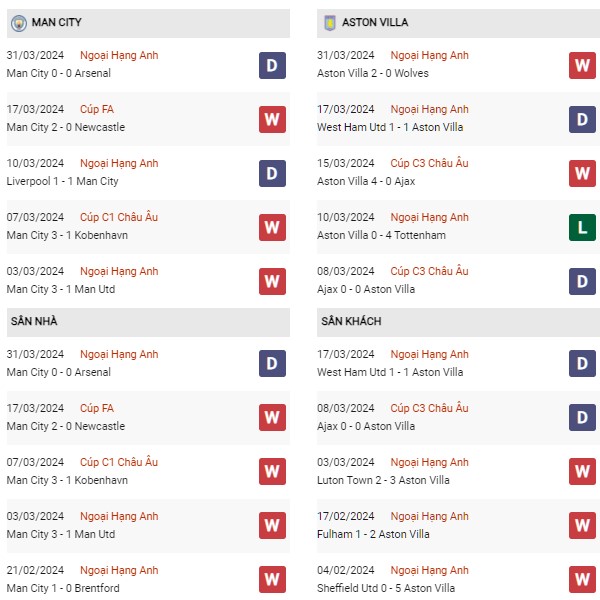Click the W badge for Luton Town 2 - 3 Aston Villa

pyautogui.click(x=582, y=471)
